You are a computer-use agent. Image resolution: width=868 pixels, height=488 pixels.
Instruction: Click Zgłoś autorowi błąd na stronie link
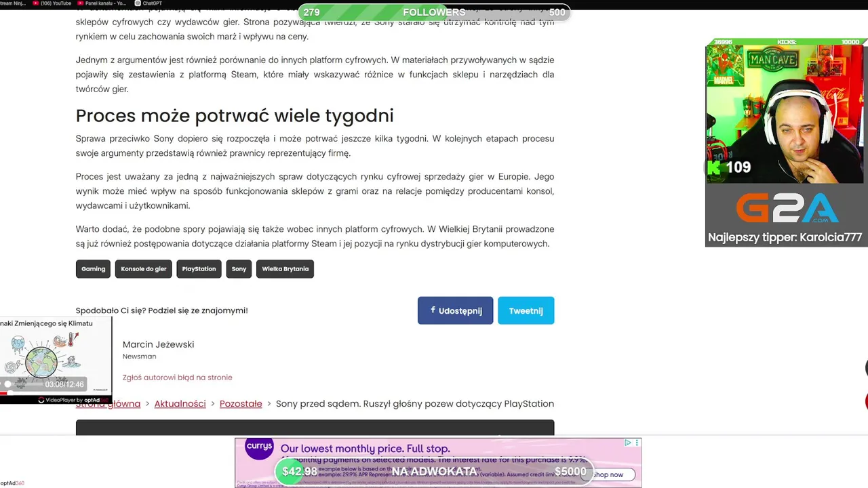(177, 378)
